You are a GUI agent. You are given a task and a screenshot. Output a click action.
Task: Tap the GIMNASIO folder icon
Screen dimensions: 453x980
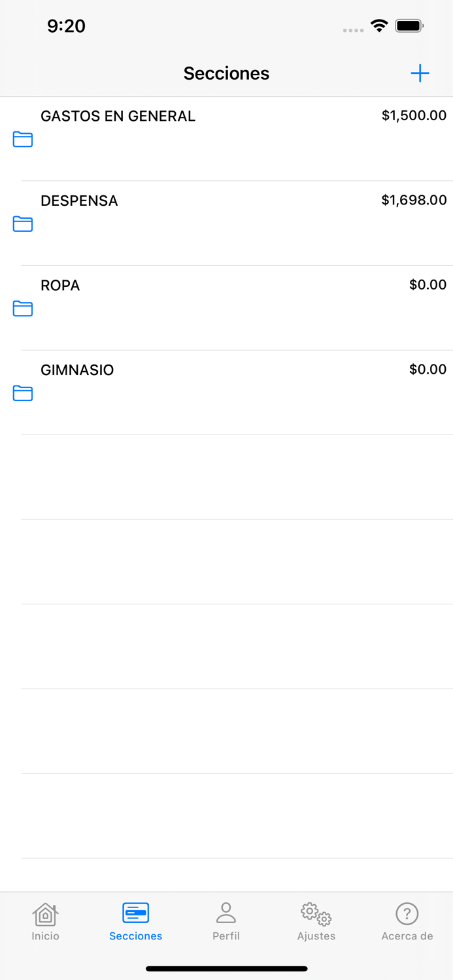point(22,393)
